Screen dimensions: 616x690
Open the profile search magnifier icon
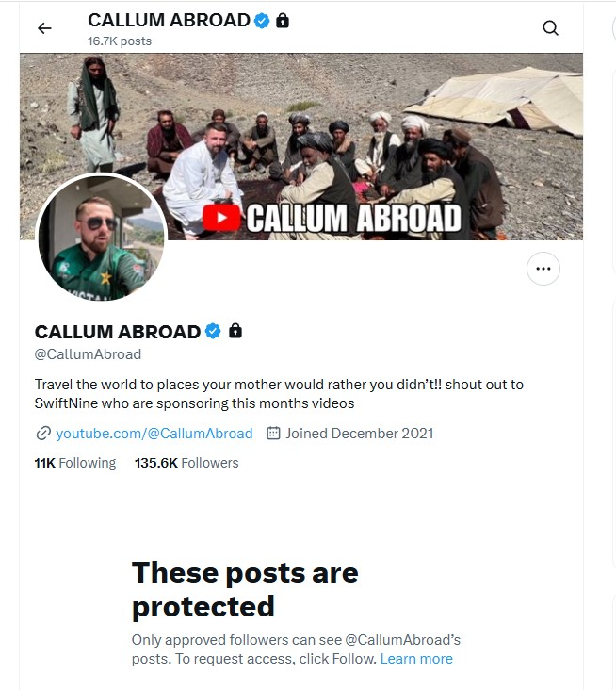pos(550,28)
